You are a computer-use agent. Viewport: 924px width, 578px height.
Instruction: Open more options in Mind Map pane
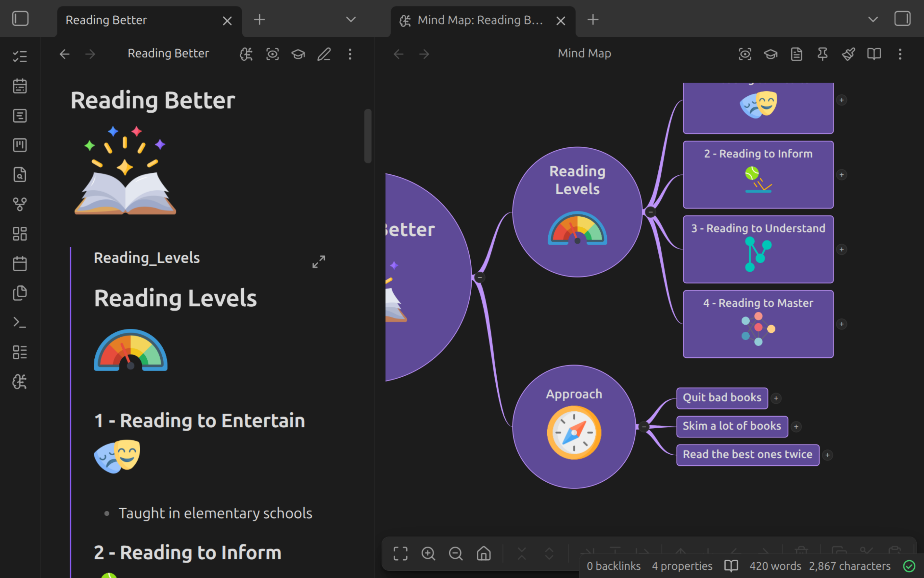(x=900, y=54)
